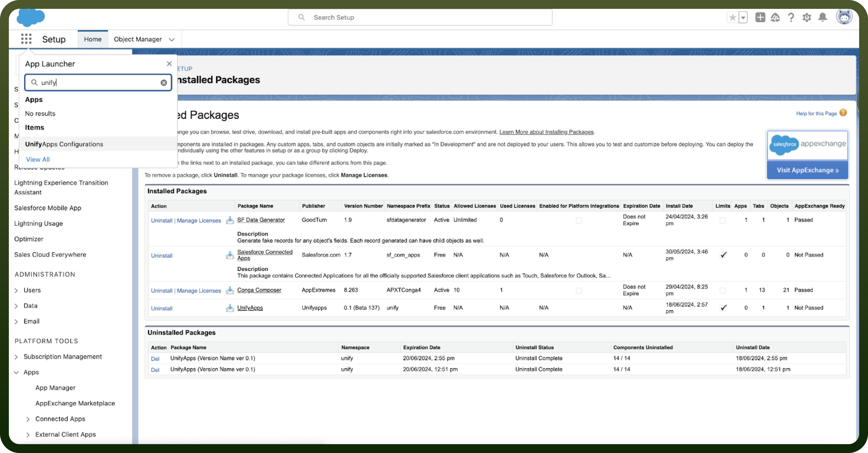Click the Limits checkmark for Salesforce Connected Apps
This screenshot has width=868, height=453.
coord(723,255)
